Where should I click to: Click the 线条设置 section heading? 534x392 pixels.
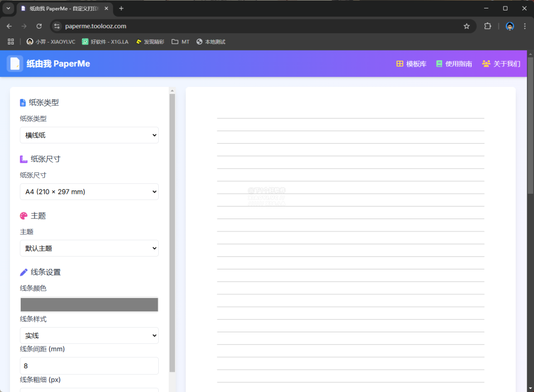click(x=45, y=272)
